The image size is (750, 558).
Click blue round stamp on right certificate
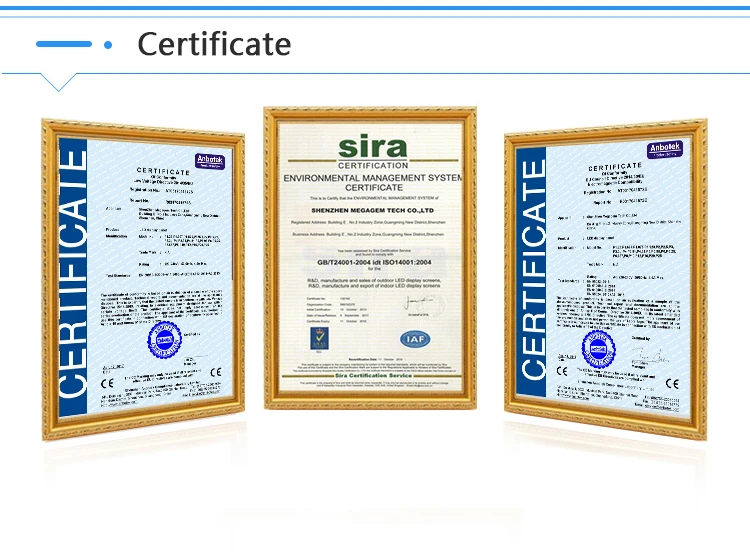pyautogui.click(x=598, y=348)
